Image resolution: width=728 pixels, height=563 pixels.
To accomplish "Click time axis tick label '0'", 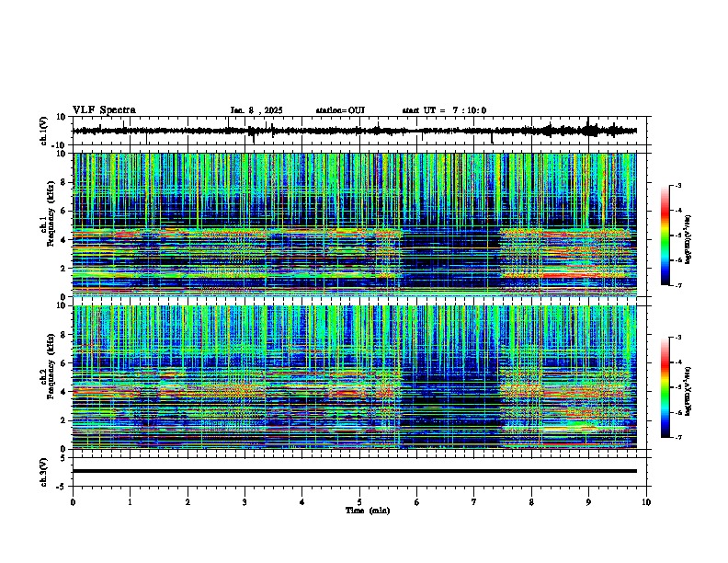I will [73, 502].
